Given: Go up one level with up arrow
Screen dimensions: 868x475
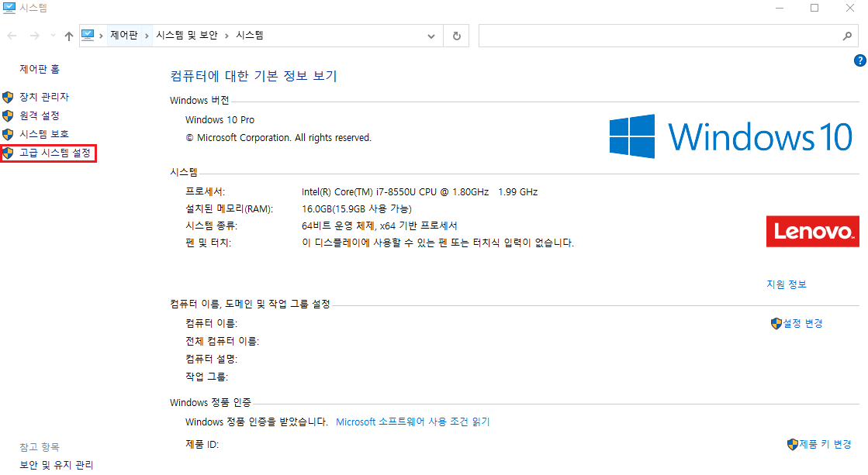Looking at the screenshot, I should [68, 36].
